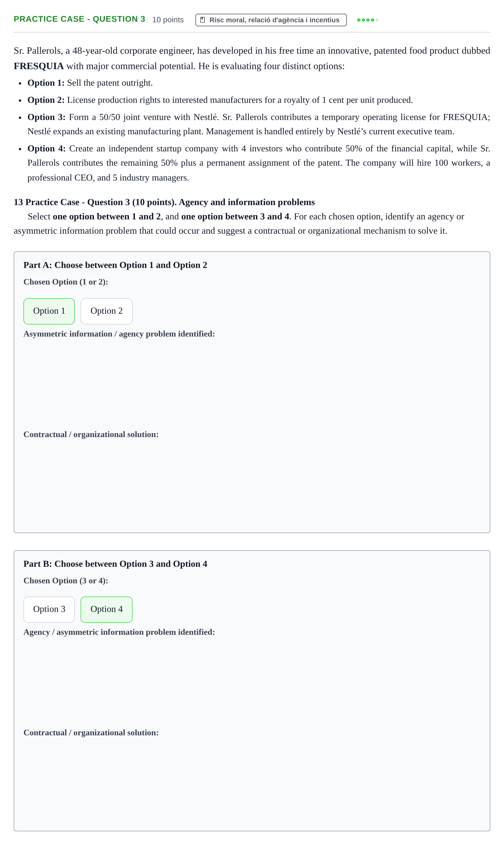Choose Option 3 in Part B

(x=49, y=609)
